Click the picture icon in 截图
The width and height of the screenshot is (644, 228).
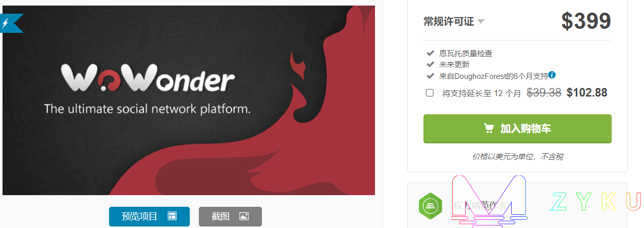click(244, 216)
